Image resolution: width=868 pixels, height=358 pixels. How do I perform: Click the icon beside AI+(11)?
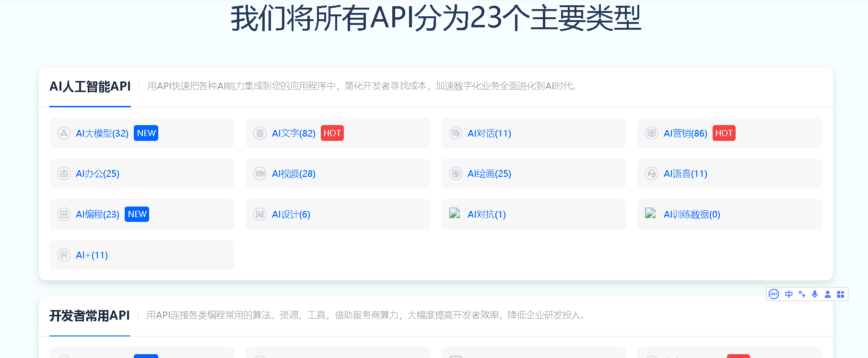(x=64, y=255)
